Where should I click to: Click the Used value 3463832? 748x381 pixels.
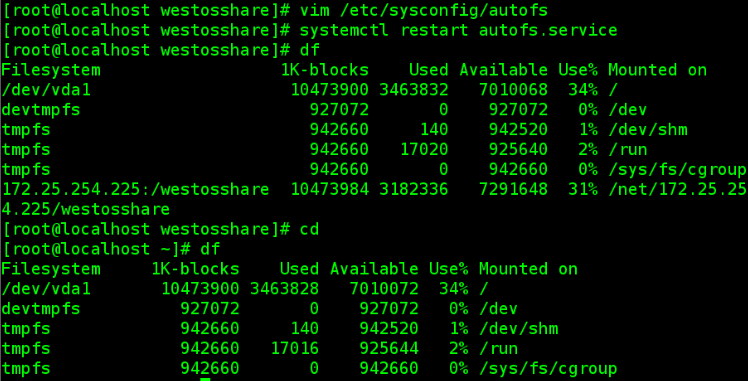414,90
